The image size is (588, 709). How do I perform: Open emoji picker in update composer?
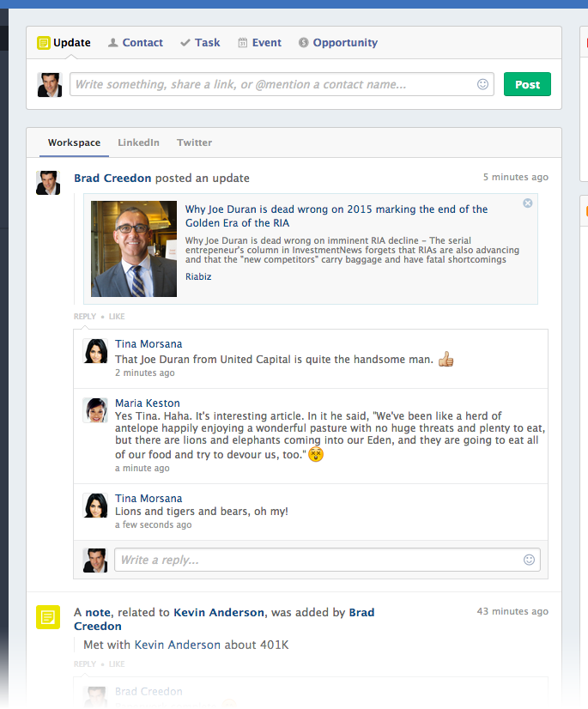point(482,84)
